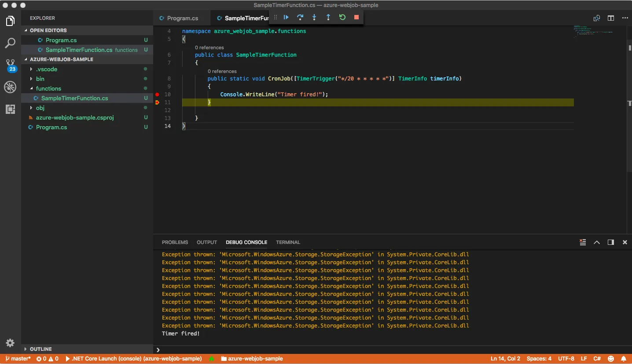Viewport: 632px width, 364px height.
Task: Switch to the Program.cs editor tab
Action: [182, 18]
